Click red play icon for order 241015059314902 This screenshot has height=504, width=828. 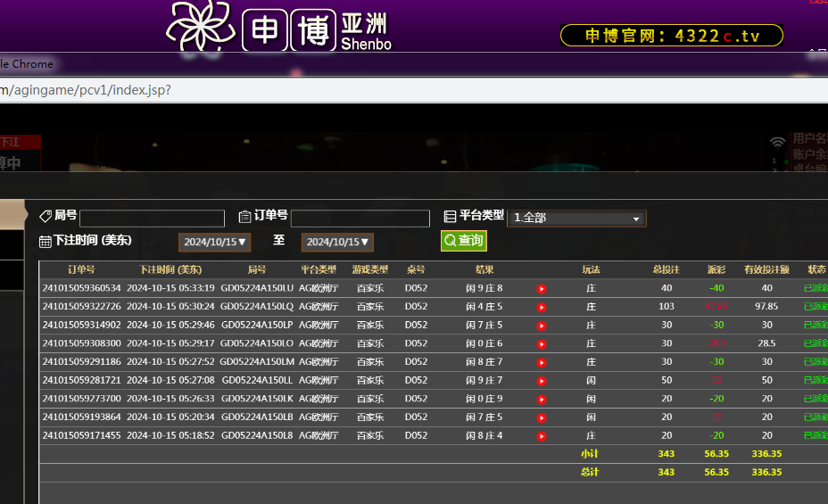541,326
